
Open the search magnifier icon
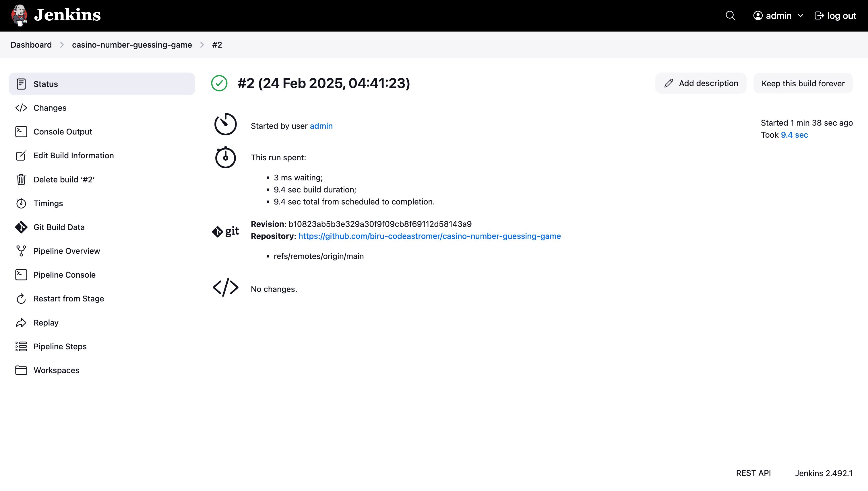(730, 16)
